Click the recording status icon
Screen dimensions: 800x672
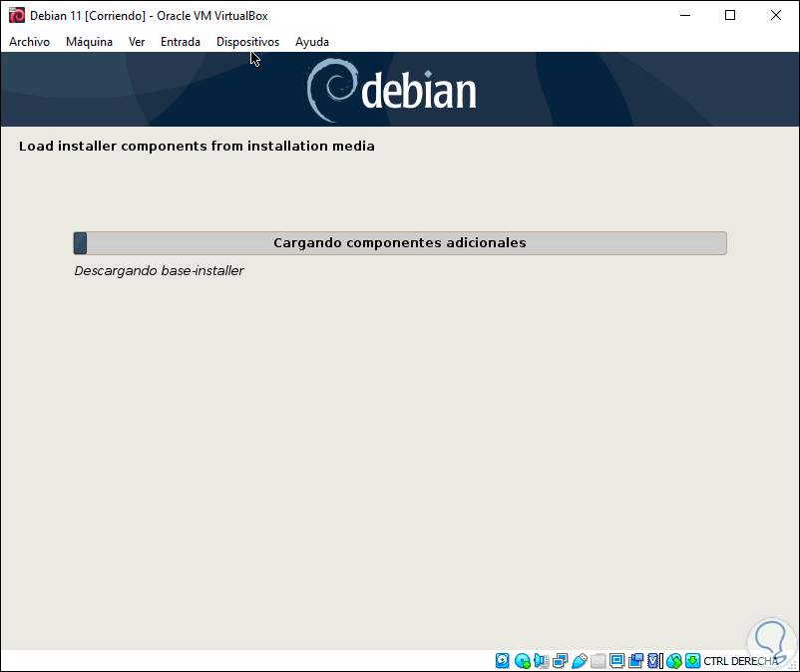[635, 661]
